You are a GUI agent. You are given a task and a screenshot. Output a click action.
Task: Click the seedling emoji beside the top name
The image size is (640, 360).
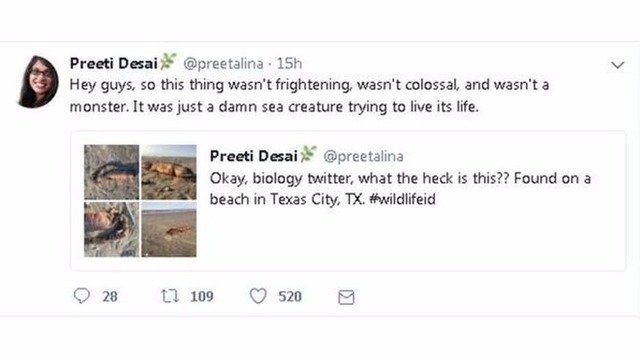point(168,62)
